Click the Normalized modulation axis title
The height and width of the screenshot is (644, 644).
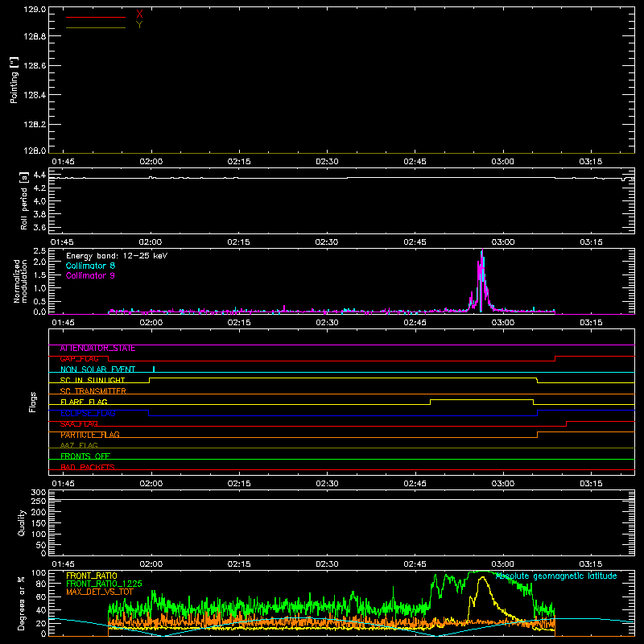pos(19,281)
